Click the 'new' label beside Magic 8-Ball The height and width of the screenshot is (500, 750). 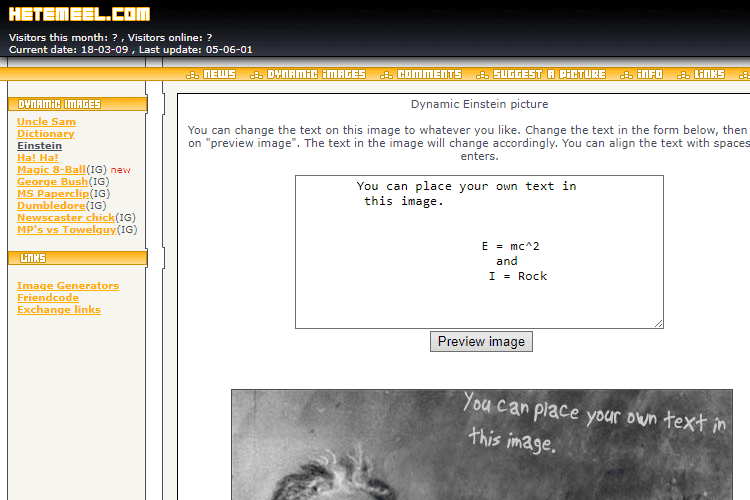(121, 170)
